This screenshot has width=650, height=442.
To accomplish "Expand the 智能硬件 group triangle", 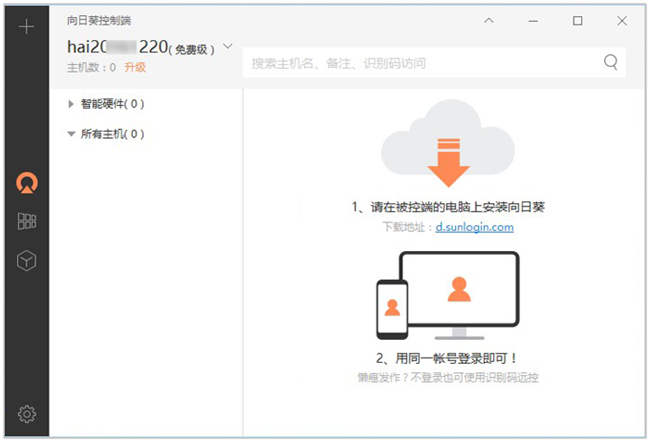I will coord(71,104).
